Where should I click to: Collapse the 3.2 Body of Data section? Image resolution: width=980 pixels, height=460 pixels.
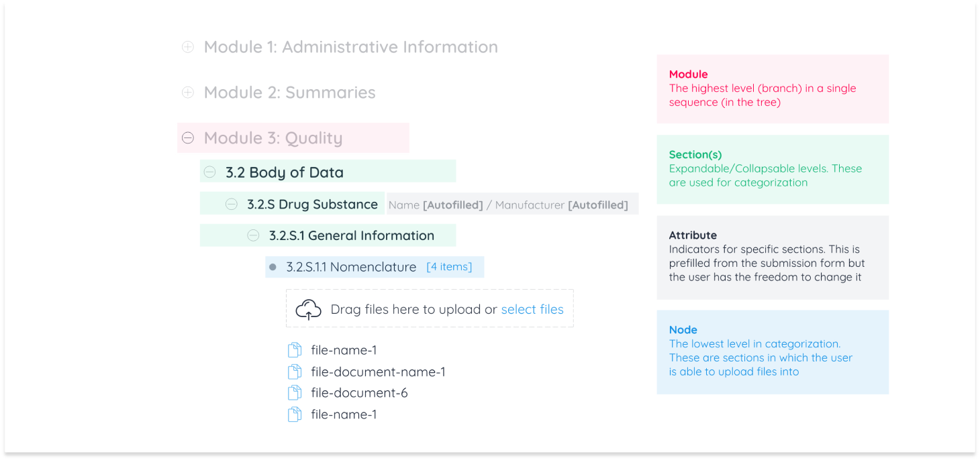click(x=209, y=172)
